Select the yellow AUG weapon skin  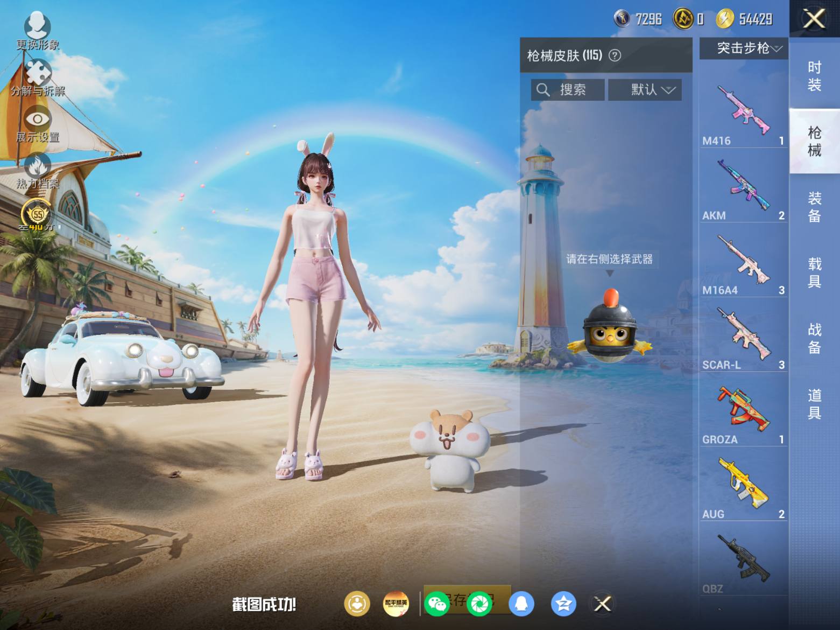click(743, 485)
